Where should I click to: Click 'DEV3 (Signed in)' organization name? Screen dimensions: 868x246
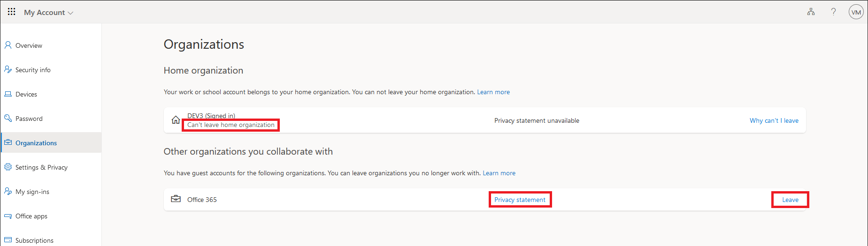coord(211,116)
